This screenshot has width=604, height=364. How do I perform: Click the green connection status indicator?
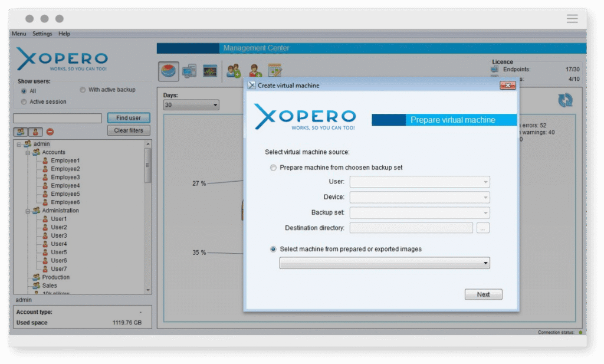[x=580, y=332]
